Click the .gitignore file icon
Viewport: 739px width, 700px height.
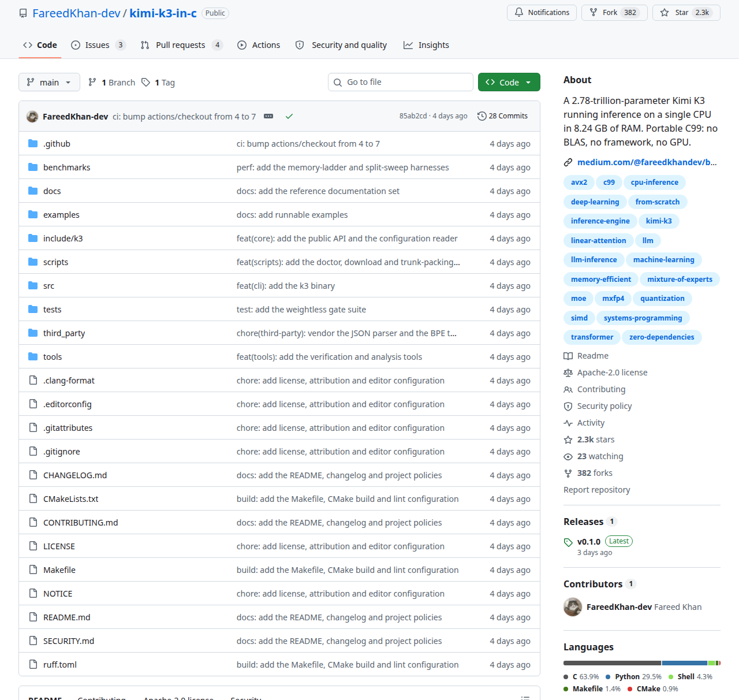33,451
